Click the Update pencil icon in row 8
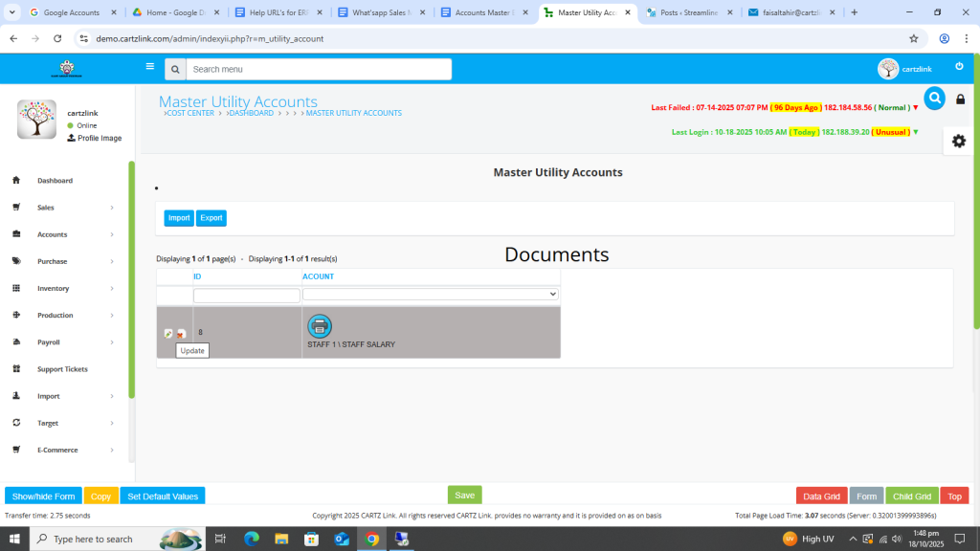Image resolution: width=980 pixels, height=551 pixels. tap(168, 333)
